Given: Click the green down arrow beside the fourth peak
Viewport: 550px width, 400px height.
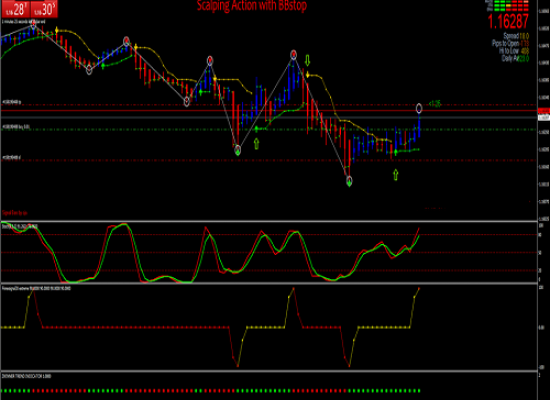Looking at the screenshot, I should 308,60.
